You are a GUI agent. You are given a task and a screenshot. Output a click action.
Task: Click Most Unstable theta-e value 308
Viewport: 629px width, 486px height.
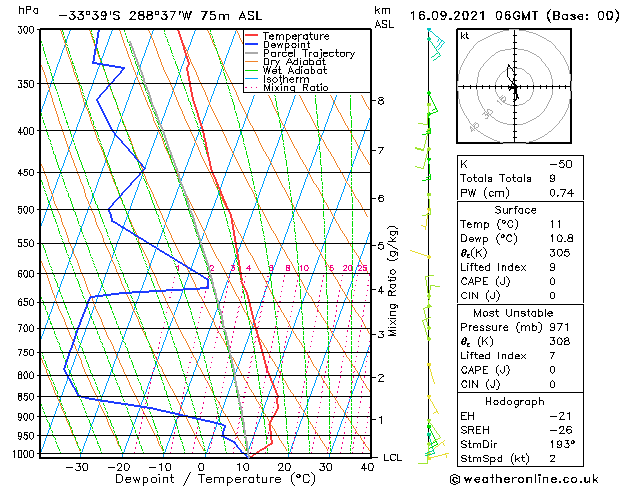click(x=560, y=341)
